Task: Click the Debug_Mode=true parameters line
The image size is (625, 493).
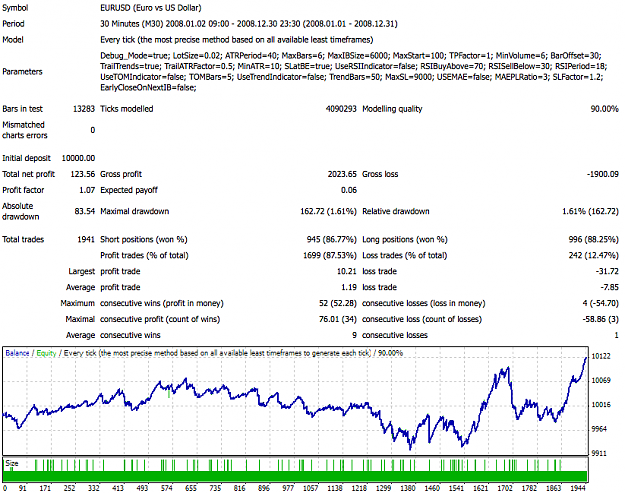Action: click(x=351, y=56)
